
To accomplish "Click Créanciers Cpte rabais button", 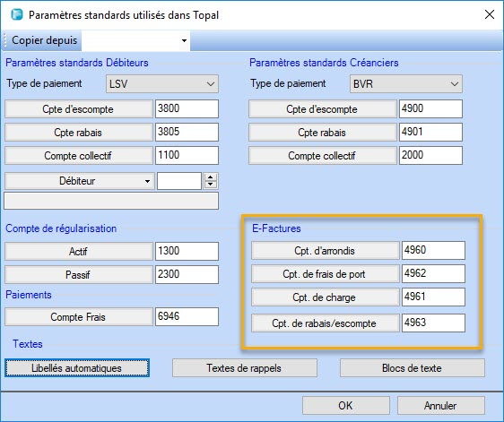I will pyautogui.click(x=322, y=133).
